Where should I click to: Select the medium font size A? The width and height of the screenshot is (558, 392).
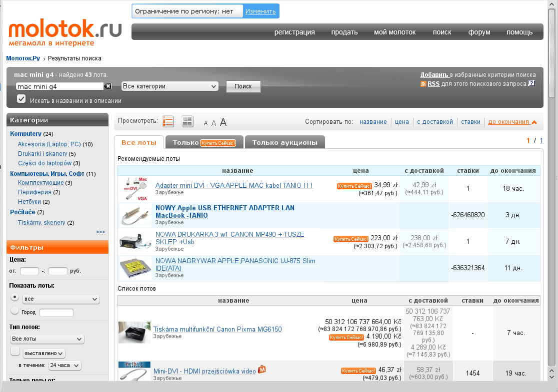coord(213,123)
